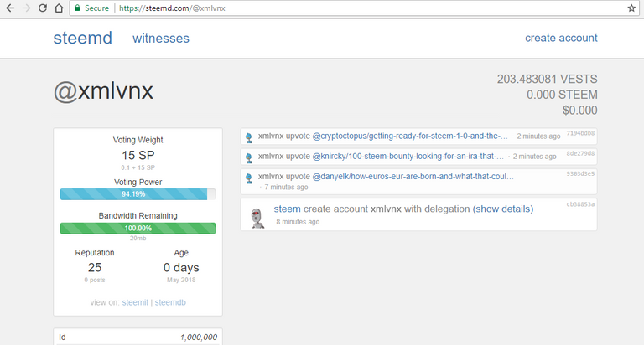Screen dimensions: 644x345
Task: Click avatar beside knircky upvote entry
Action: click(249, 157)
